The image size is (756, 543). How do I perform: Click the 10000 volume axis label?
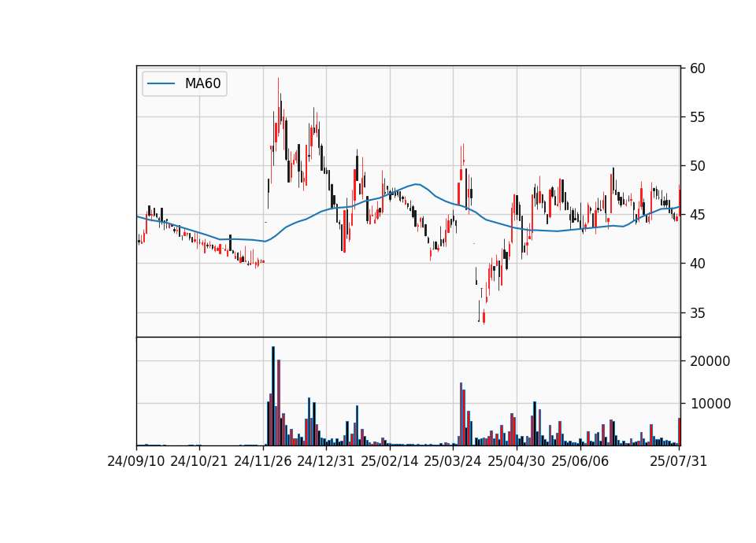710,403
